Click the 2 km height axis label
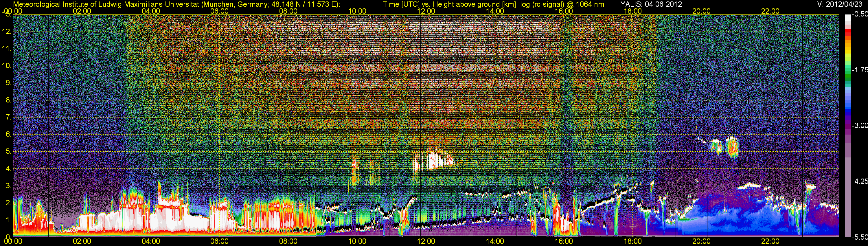This screenshot has height=246, width=868. pos(9,203)
